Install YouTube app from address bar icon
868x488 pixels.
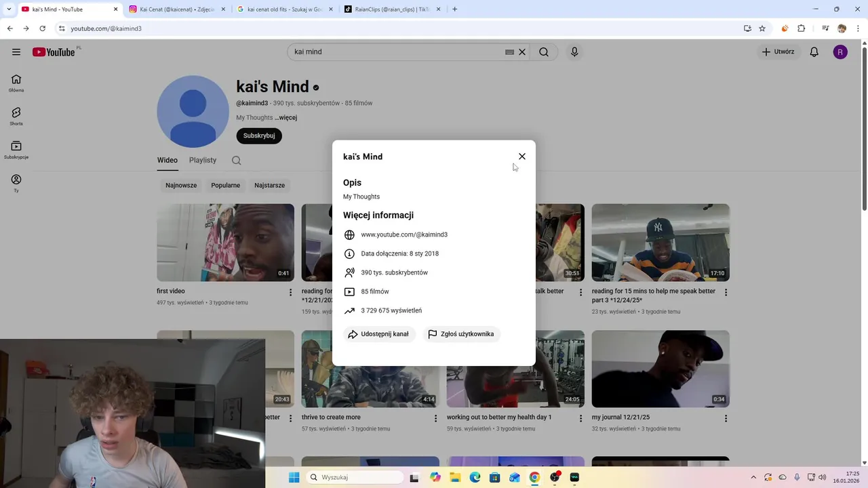(x=747, y=28)
